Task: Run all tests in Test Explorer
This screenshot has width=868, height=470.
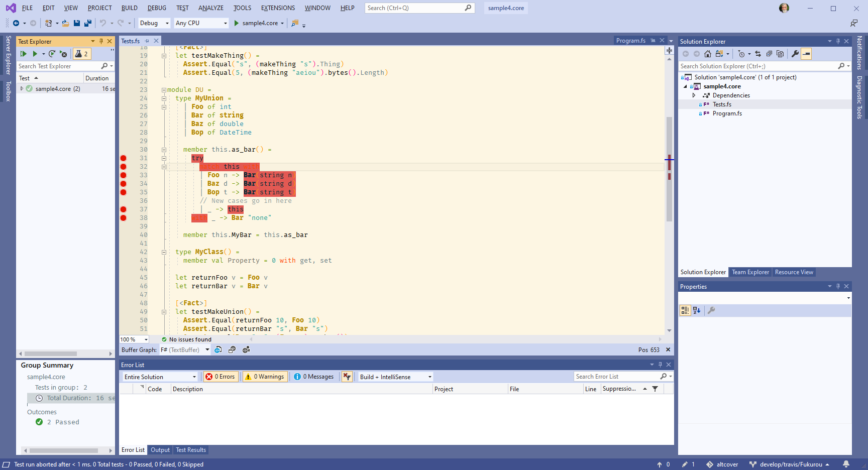Action: 24,54
